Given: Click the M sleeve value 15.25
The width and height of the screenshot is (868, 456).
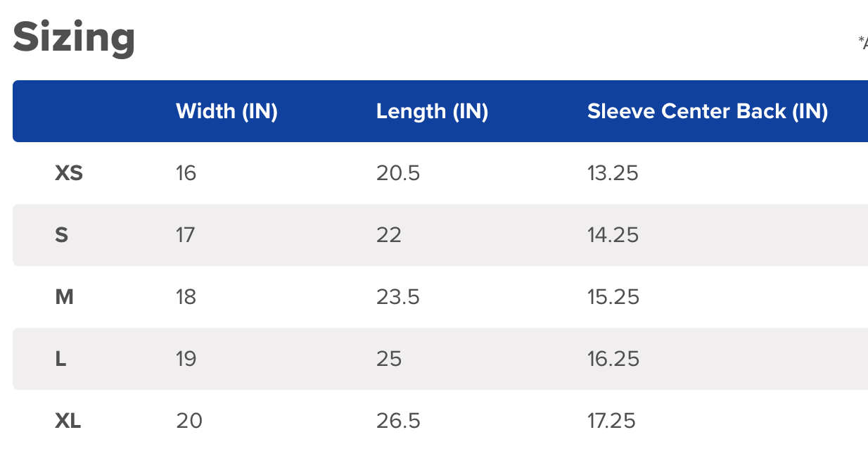Looking at the screenshot, I should pyautogui.click(x=613, y=297).
